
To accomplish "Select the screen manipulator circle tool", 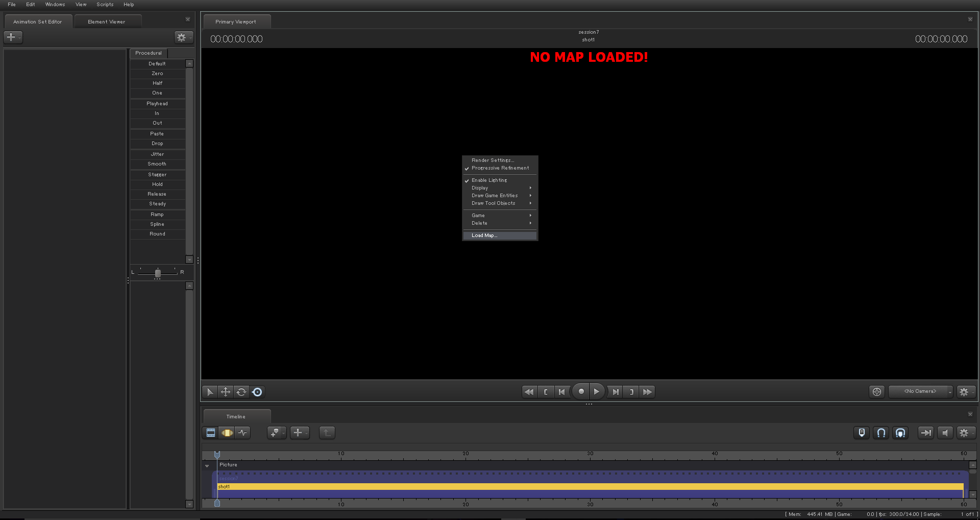I will point(257,392).
